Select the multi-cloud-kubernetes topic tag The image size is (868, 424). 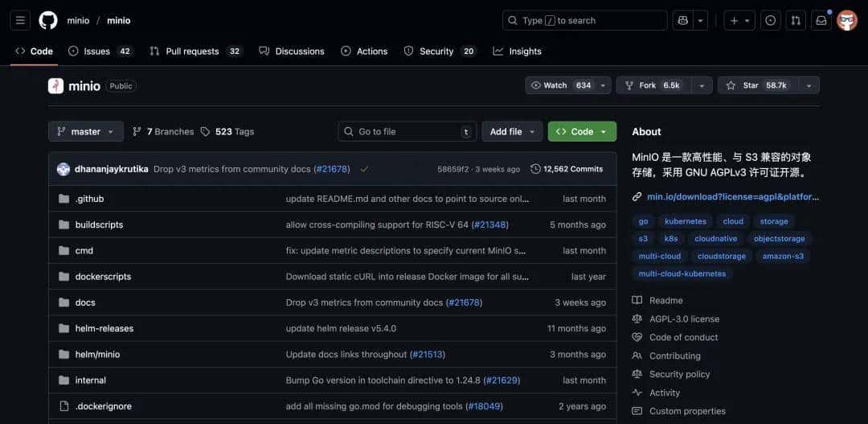coord(682,274)
